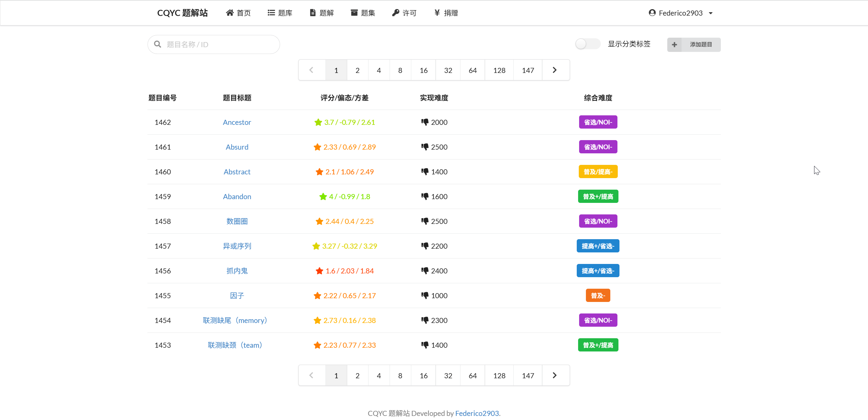Focus the 题目名称 / ID search field
This screenshot has height=420, width=868.
[220, 44]
